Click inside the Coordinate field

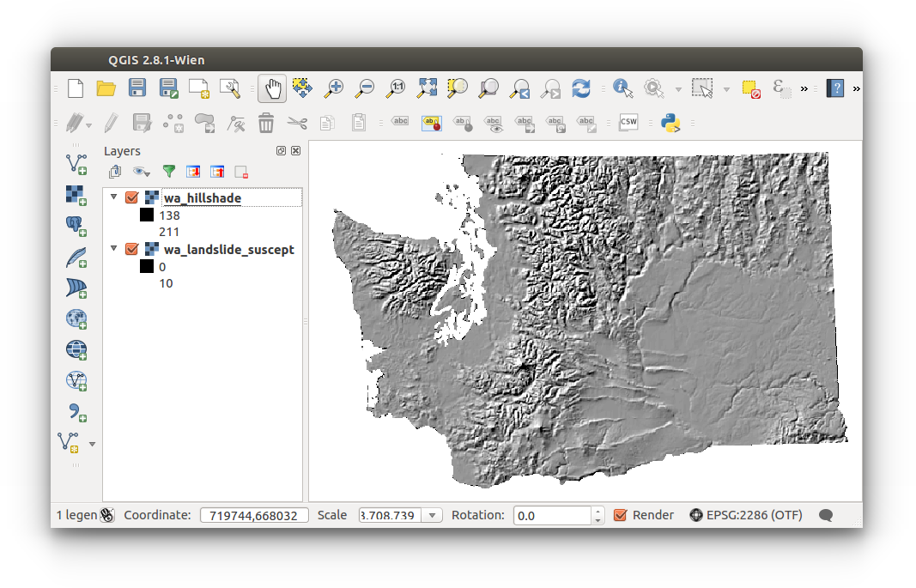(254, 515)
